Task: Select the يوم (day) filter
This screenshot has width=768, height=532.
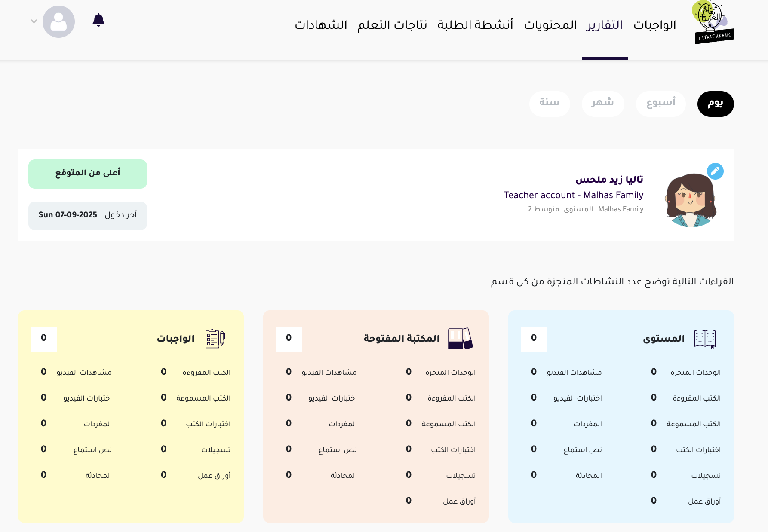Action: (x=715, y=104)
